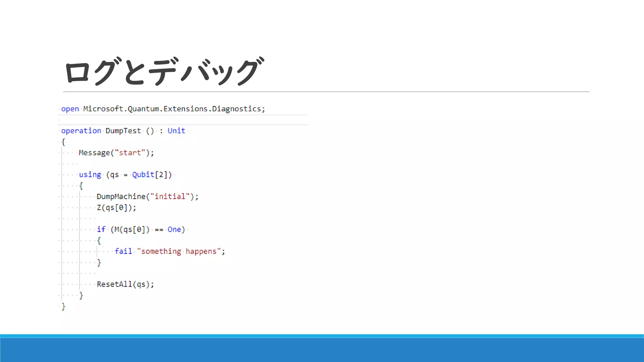Image resolution: width=644 pixels, height=362 pixels.
Task: Click the 'operation' keyword
Action: [81, 131]
